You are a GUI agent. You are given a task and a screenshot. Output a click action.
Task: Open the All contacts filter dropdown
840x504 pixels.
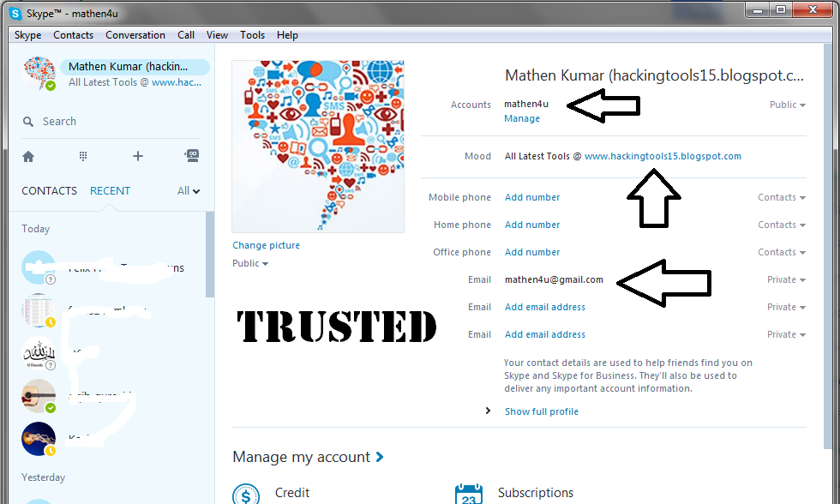tap(189, 190)
